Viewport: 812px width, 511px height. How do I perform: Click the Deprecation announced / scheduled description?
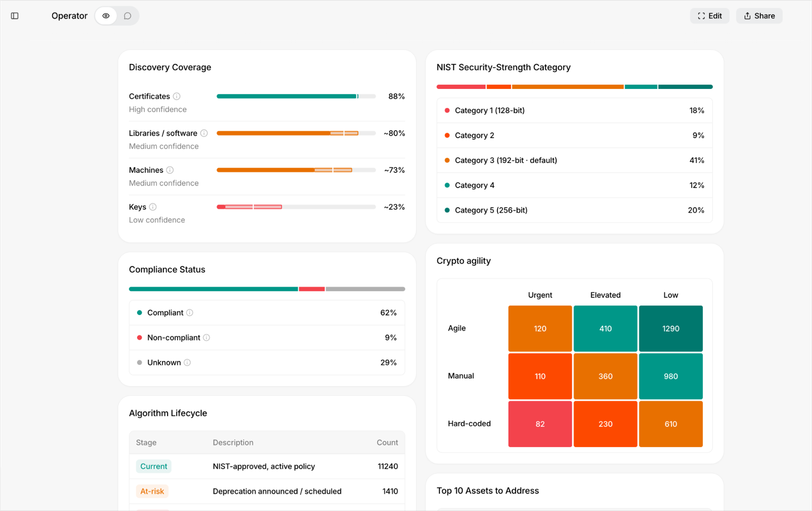[277, 491]
